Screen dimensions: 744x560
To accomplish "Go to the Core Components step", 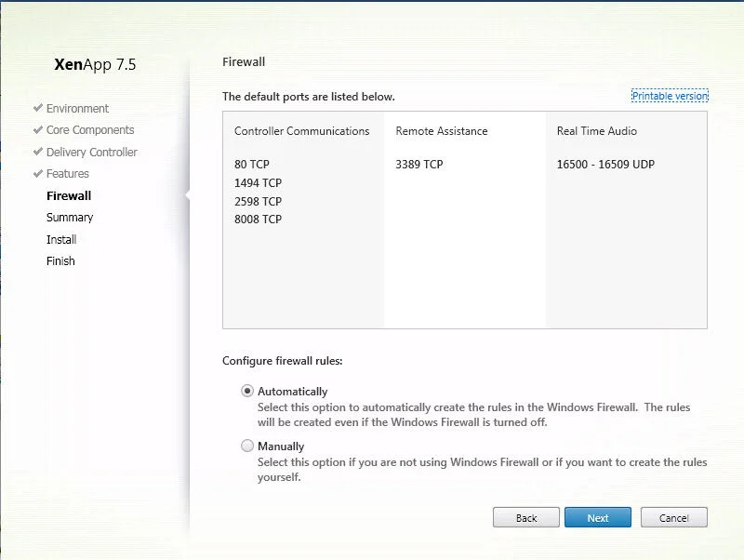I will [x=90, y=130].
